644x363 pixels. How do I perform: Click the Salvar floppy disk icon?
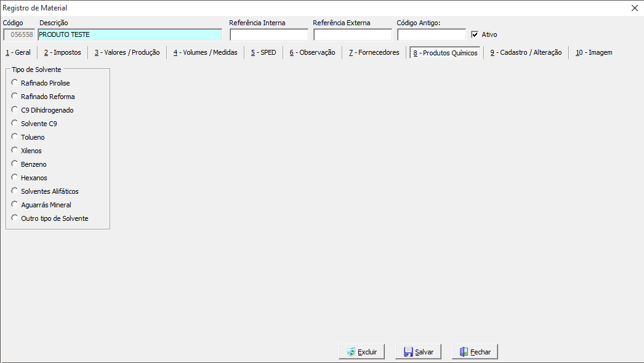point(408,352)
